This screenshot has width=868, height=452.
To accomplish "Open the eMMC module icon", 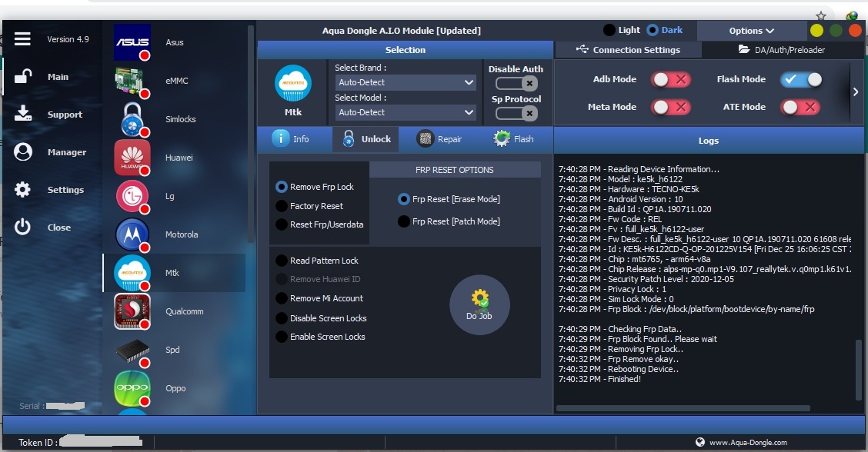I will coord(132,81).
